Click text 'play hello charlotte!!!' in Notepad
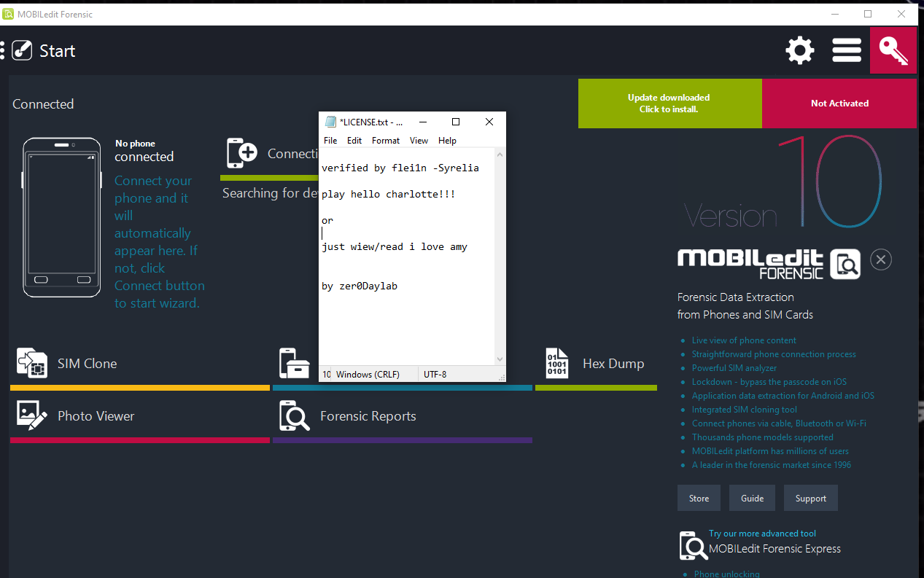The height and width of the screenshot is (578, 924). click(x=389, y=195)
